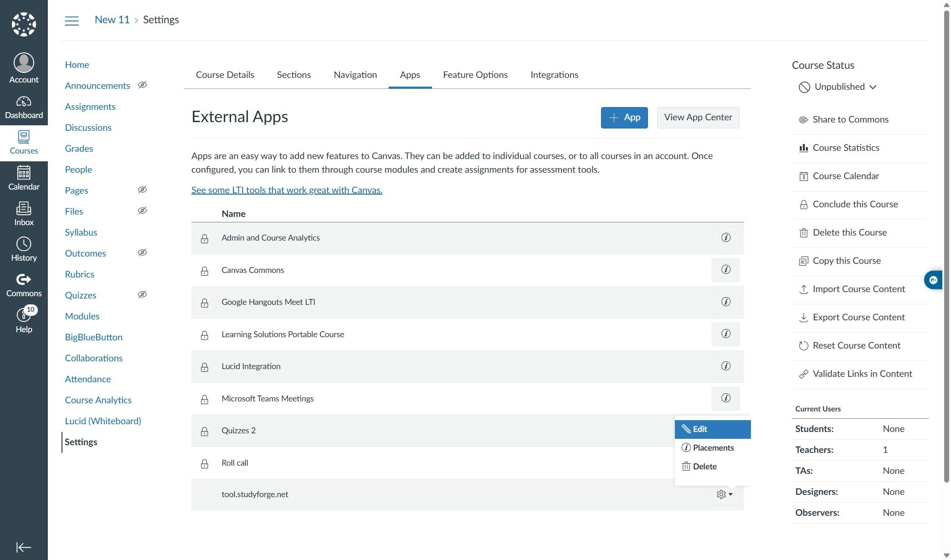The width and height of the screenshot is (951, 560).
Task: Click the hidden eye icon beside Quizzes
Action: tap(142, 295)
